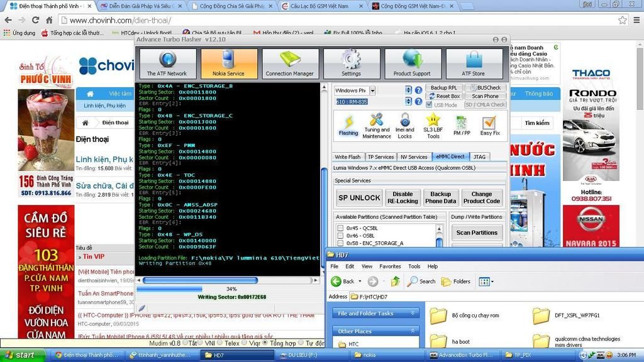The width and height of the screenshot is (644, 362).
Task: Go Back in HD7 explorer window
Action: [343, 281]
